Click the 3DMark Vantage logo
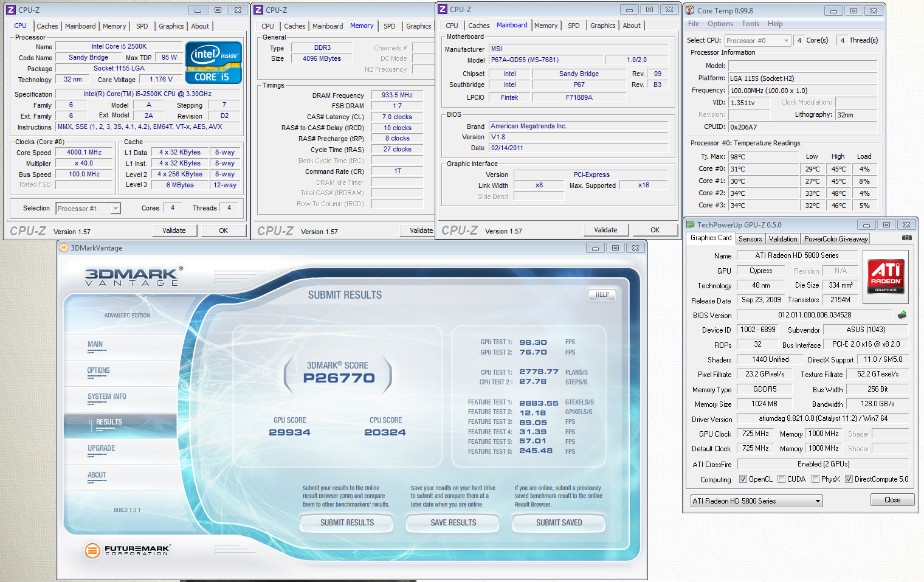 pos(134,277)
